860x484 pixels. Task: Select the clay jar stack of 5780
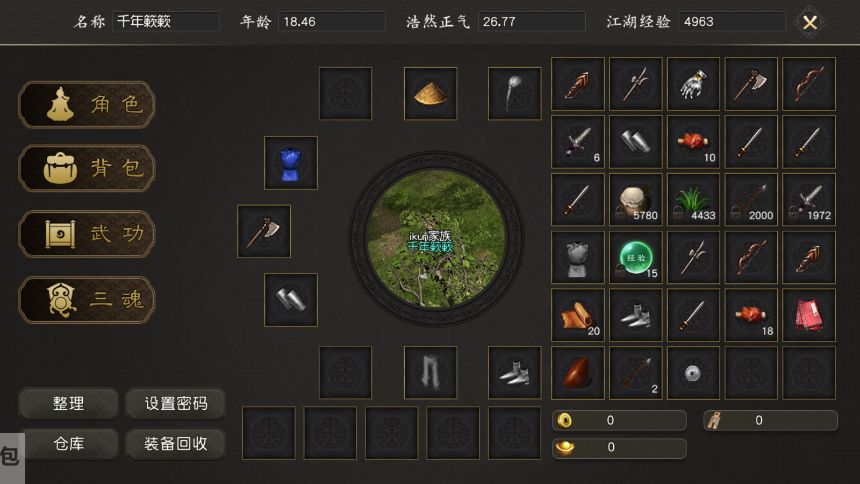(x=636, y=200)
